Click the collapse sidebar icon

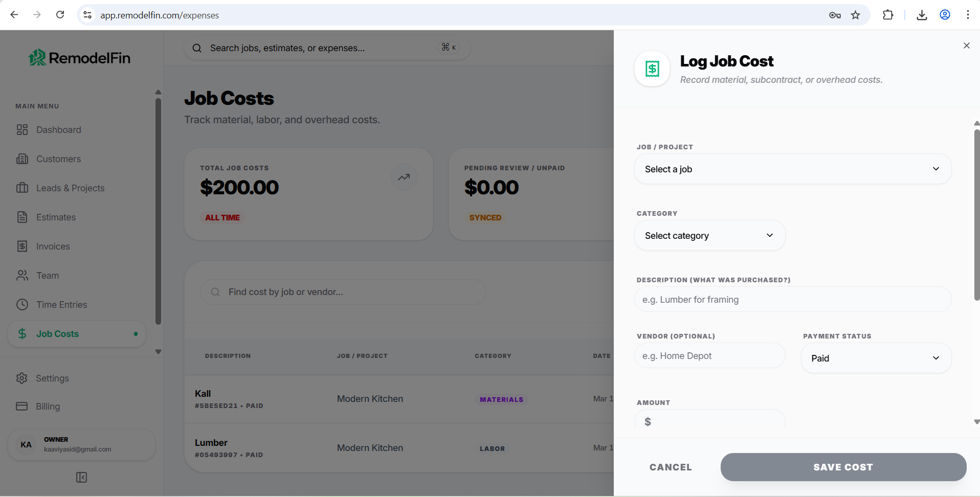pos(81,477)
